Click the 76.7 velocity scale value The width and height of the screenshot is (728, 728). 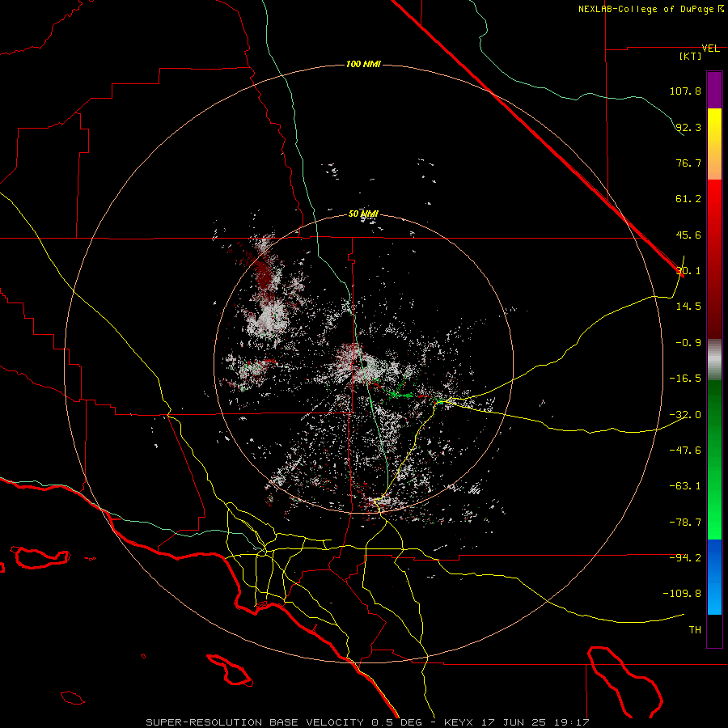(688, 163)
